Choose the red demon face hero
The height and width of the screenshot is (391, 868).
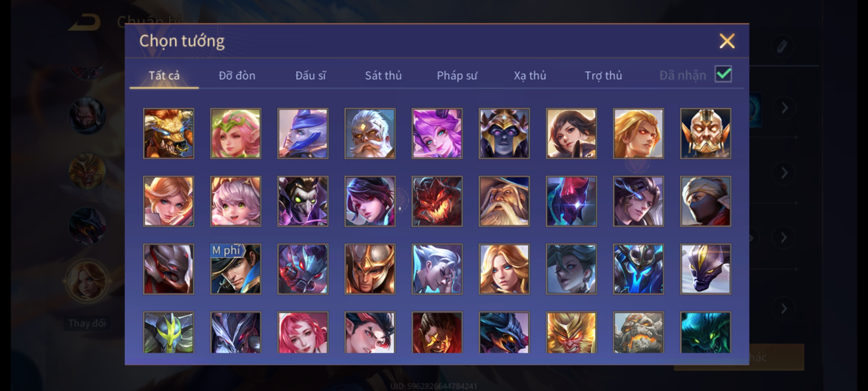click(437, 201)
